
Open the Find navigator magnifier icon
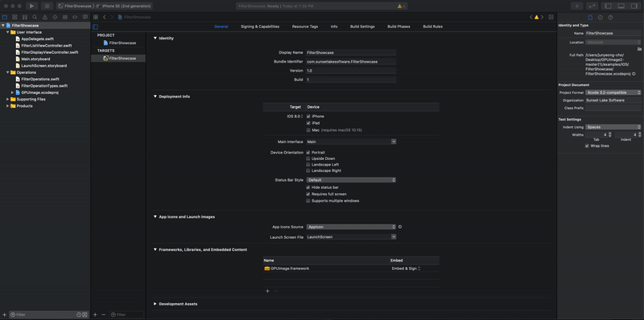pyautogui.click(x=35, y=17)
